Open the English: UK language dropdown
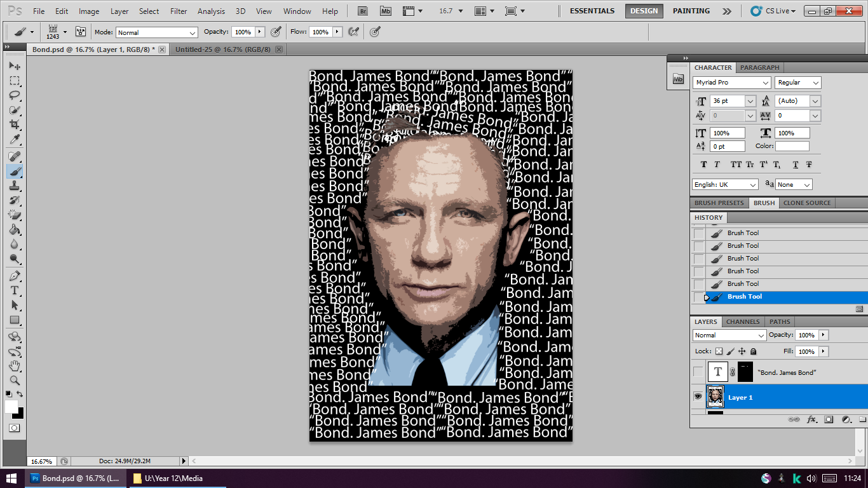Image resolution: width=868 pixels, height=488 pixels. [x=725, y=184]
